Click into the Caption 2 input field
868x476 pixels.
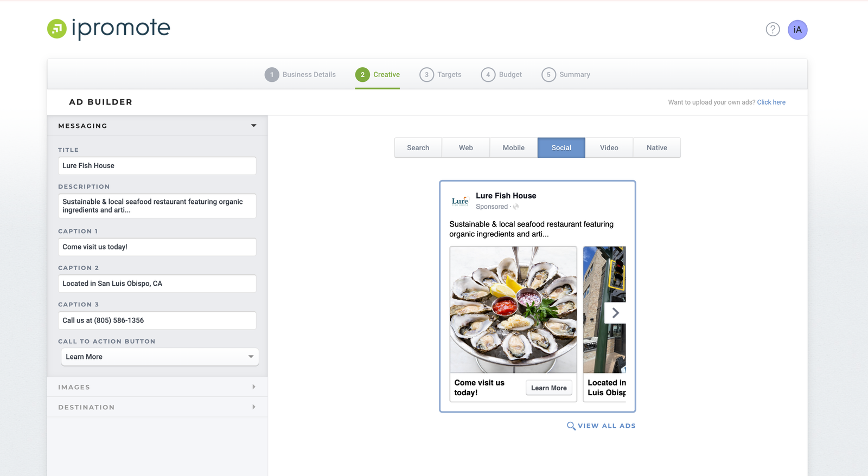[x=157, y=284]
